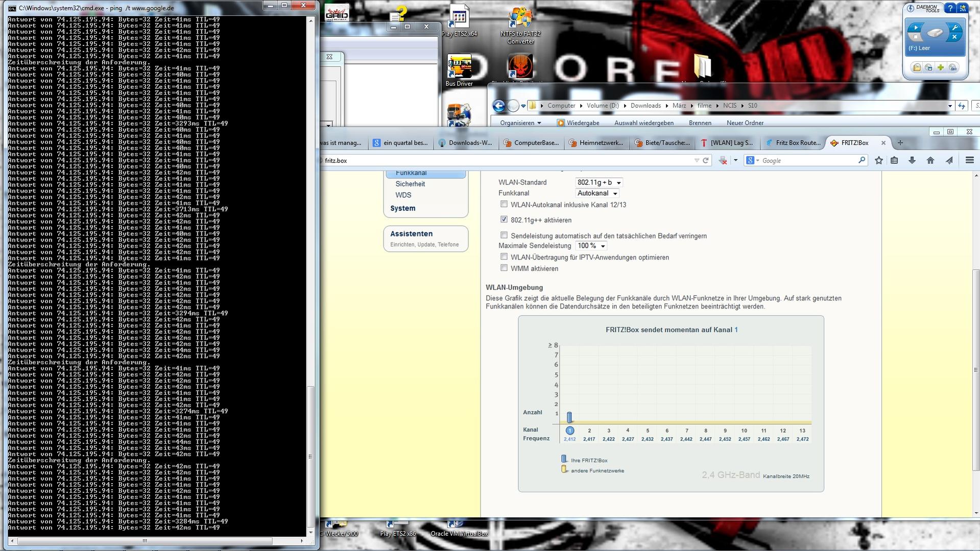Open a new Firefox tab with plus
Viewport: 980px width, 551px height.
900,143
